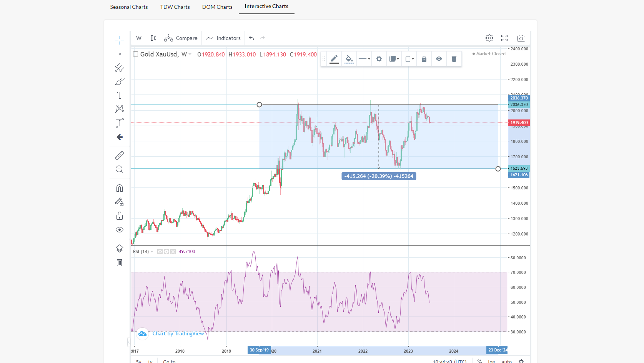Viewport: 644px width, 363px height.
Task: Take a snapshot with the camera icon
Action: [521, 38]
